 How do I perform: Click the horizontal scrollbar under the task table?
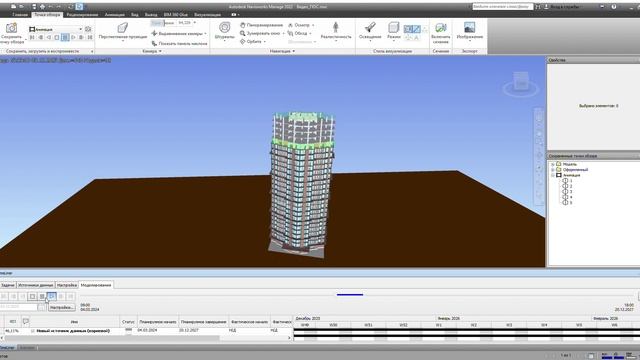(111, 338)
